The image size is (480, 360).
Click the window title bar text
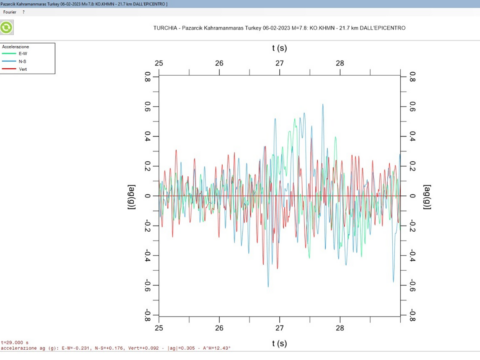(84, 4)
